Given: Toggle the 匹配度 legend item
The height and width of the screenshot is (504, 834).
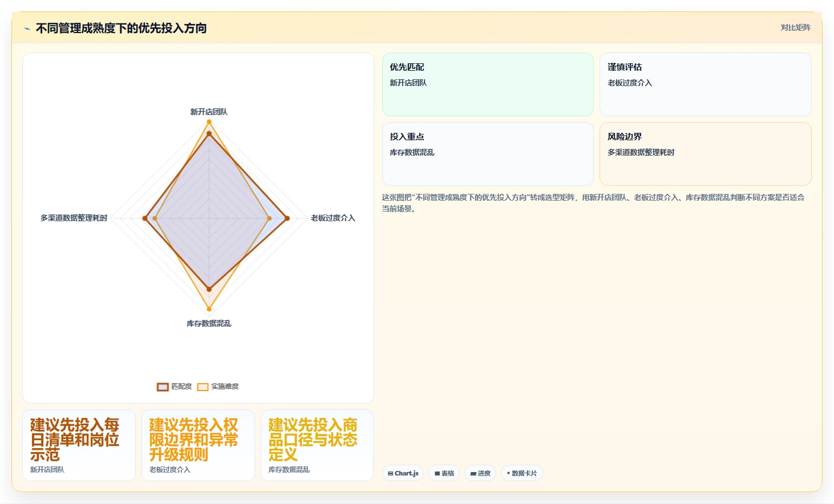Looking at the screenshot, I should 175,387.
